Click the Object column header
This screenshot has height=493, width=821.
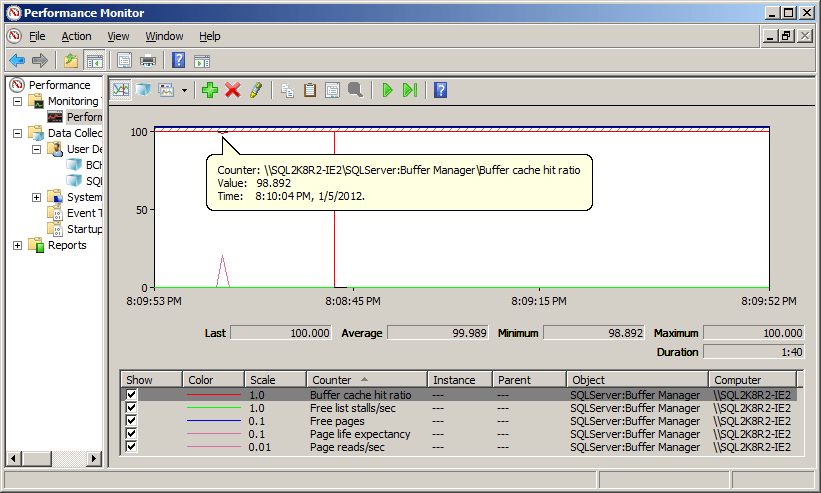click(636, 380)
